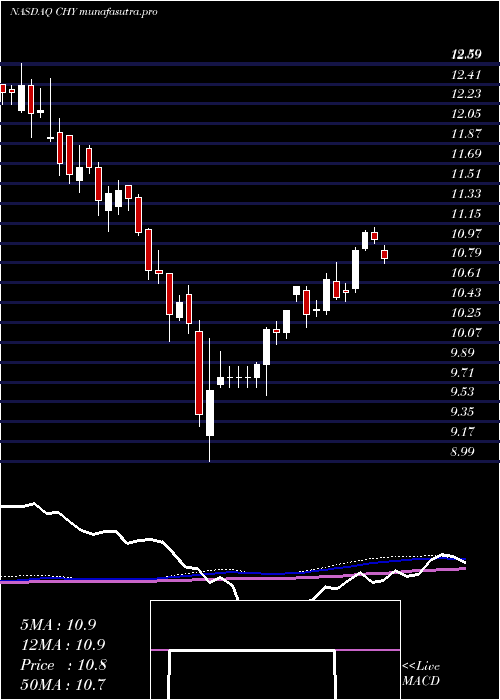Click the 10.79 price axis label

(466, 253)
